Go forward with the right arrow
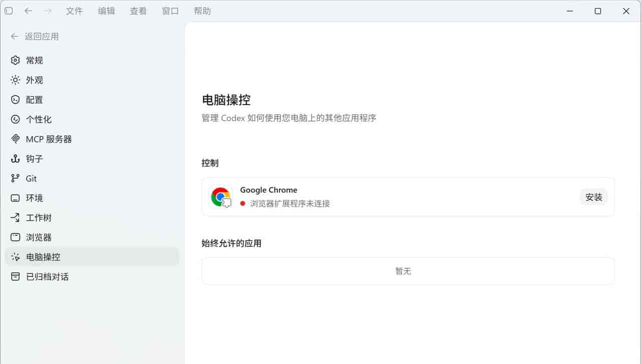The height and width of the screenshot is (364, 641). point(48,11)
